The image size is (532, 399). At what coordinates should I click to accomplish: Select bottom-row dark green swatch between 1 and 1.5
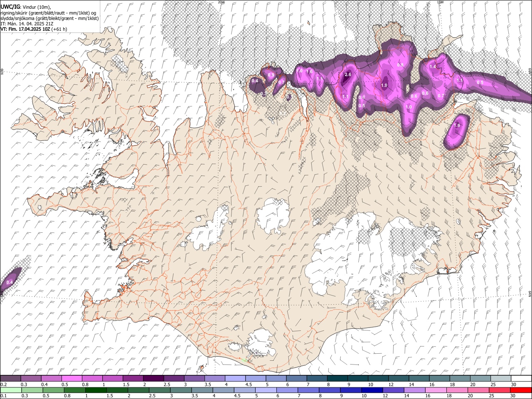[96, 390]
